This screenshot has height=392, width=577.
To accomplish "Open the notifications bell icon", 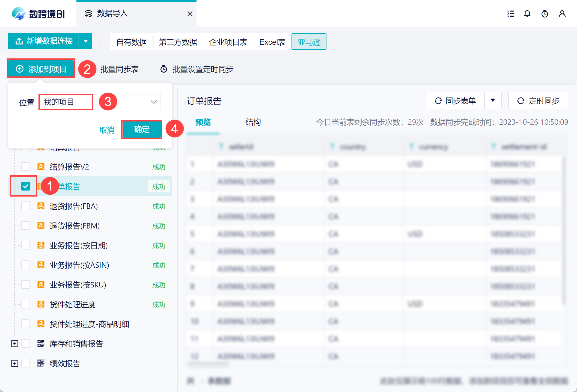I will coord(527,14).
